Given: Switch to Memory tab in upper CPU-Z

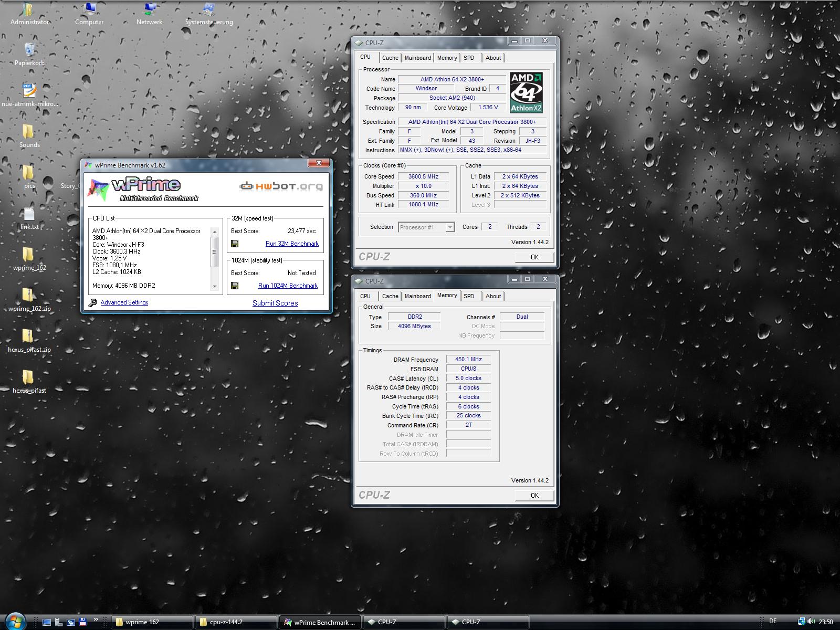Looking at the screenshot, I should (x=447, y=58).
